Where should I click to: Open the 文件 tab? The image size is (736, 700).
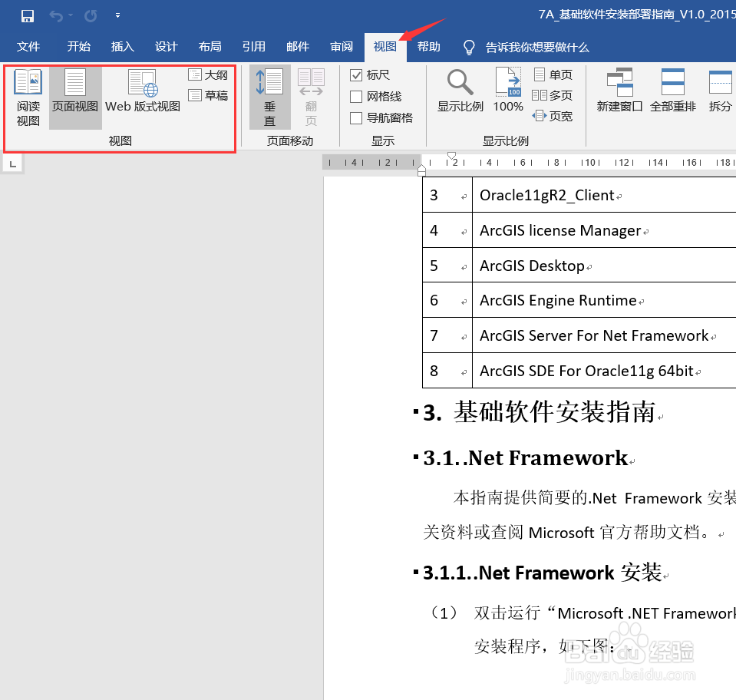(28, 47)
